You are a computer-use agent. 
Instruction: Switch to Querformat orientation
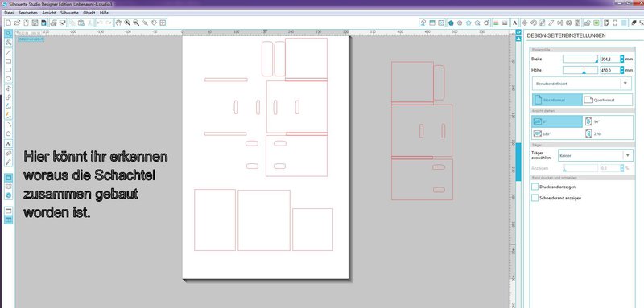(x=608, y=100)
